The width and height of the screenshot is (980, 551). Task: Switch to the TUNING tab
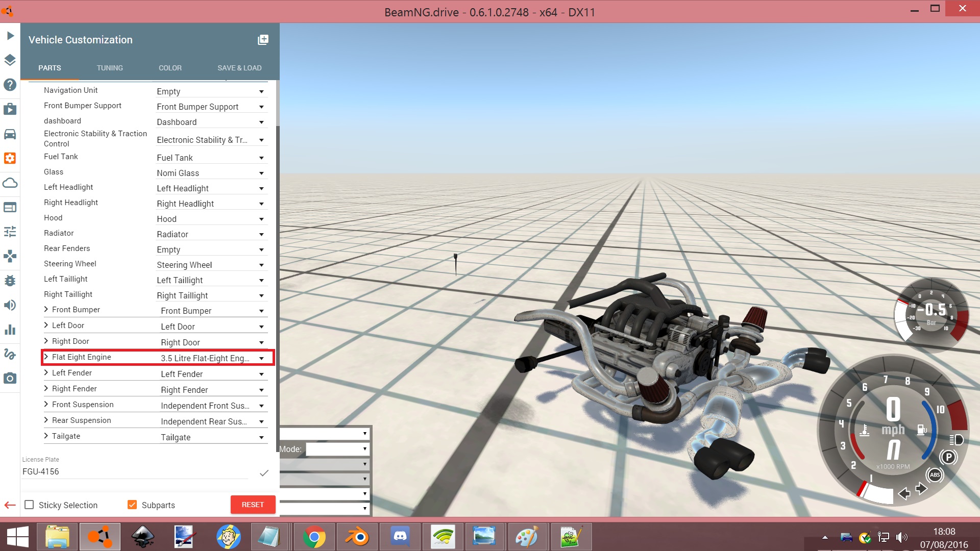click(x=110, y=68)
